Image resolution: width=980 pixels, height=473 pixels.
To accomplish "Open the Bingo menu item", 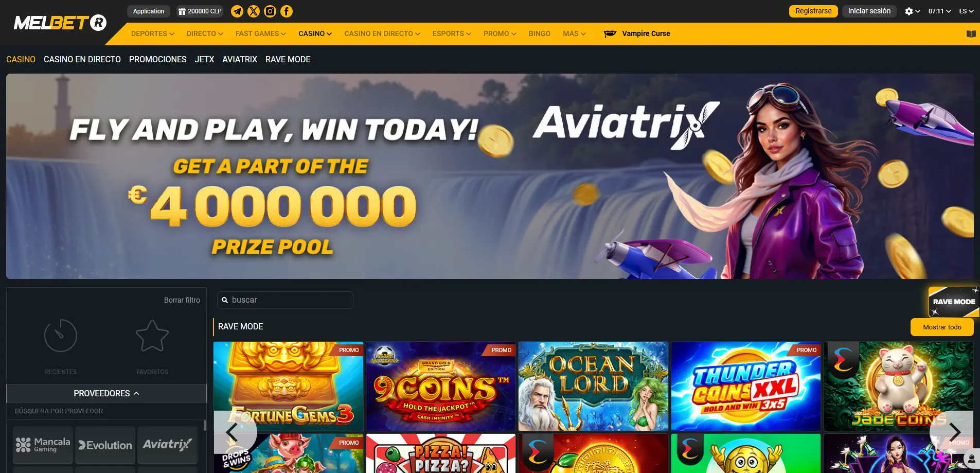I will click(x=539, y=33).
